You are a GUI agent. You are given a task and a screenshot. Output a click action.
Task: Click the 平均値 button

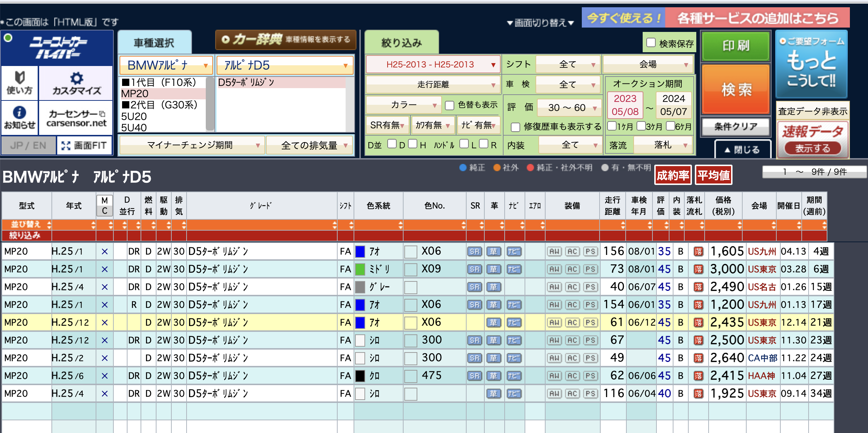coord(713,175)
